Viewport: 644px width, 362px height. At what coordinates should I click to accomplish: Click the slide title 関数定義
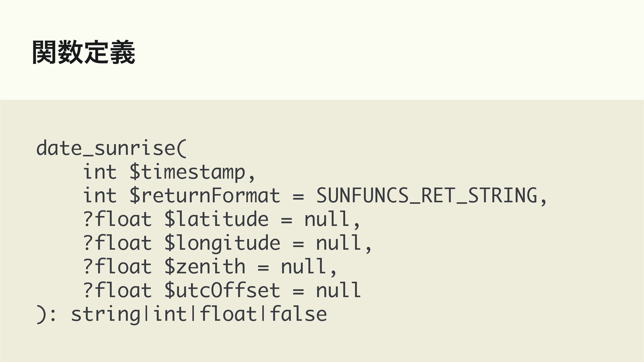[84, 52]
